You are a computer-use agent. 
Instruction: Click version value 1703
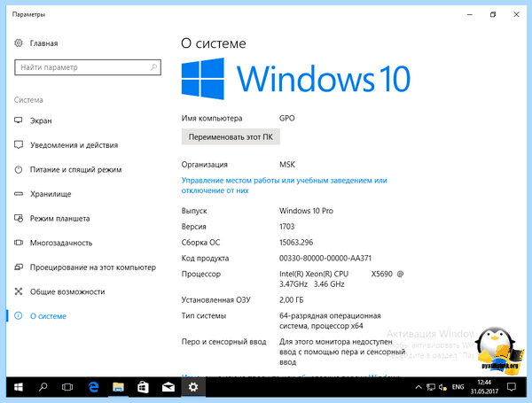tap(286, 227)
